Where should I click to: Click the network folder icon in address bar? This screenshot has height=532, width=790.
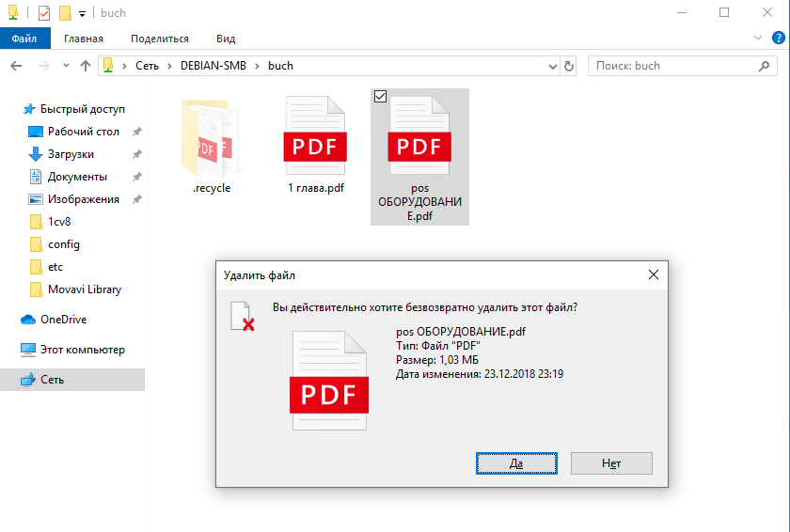(x=108, y=66)
